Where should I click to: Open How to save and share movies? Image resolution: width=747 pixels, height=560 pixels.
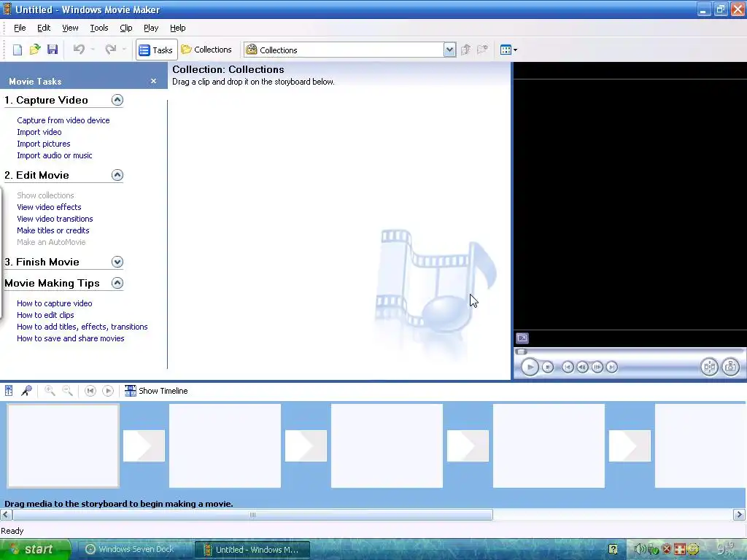(71, 338)
